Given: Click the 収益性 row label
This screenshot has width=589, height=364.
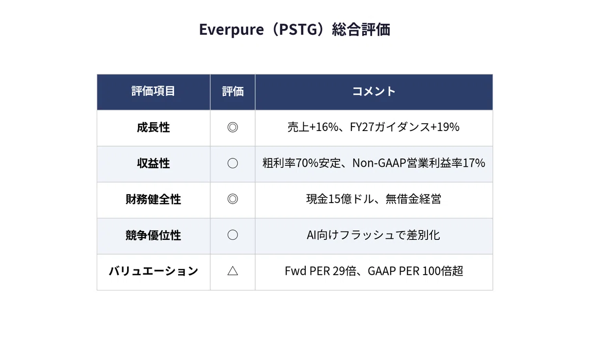Looking at the screenshot, I should (x=153, y=163).
